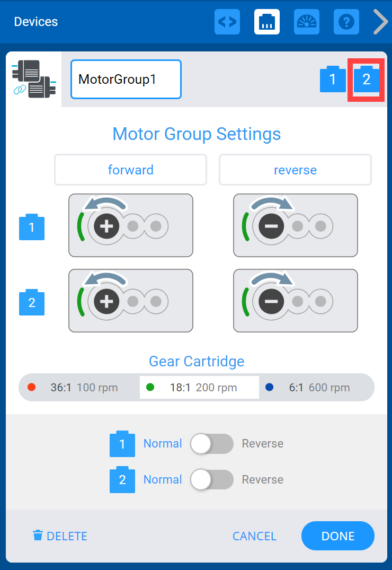
Task: Open the reverse direction dropdown
Action: click(x=295, y=170)
